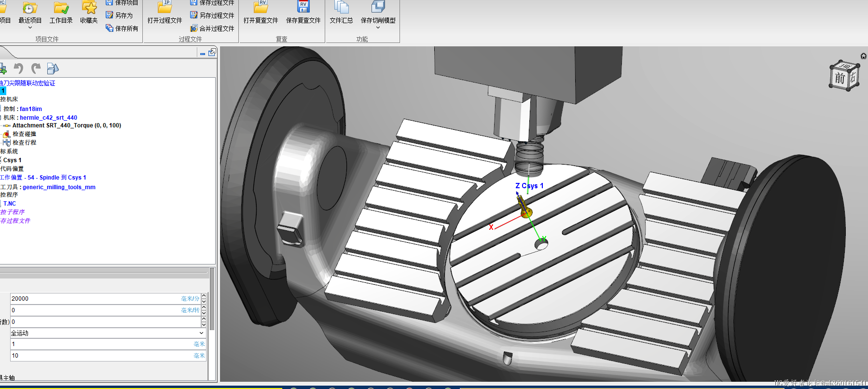Minimize the project tree panel
This screenshot has height=389, width=868.
pyautogui.click(x=203, y=53)
